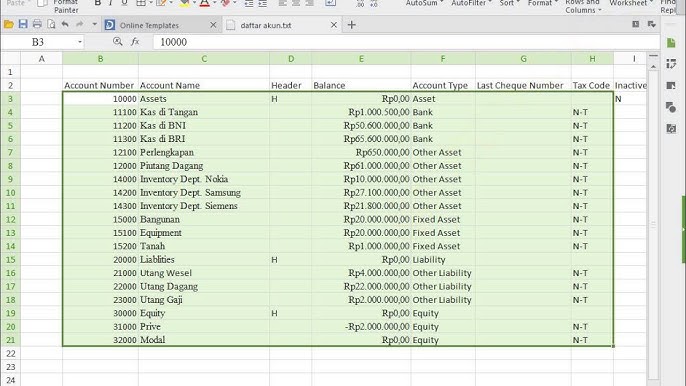Apply cell borders icon
The width and height of the screenshot is (686, 386).
[x=141, y=3]
